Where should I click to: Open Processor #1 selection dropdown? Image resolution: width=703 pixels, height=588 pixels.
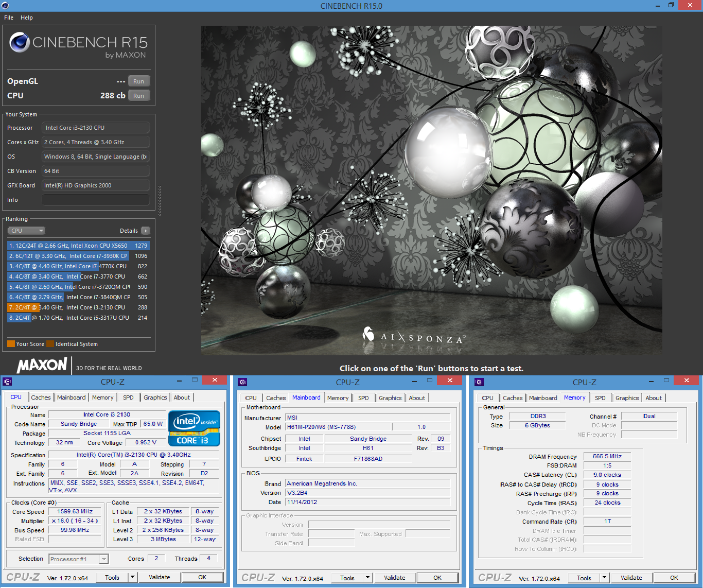pos(79,559)
